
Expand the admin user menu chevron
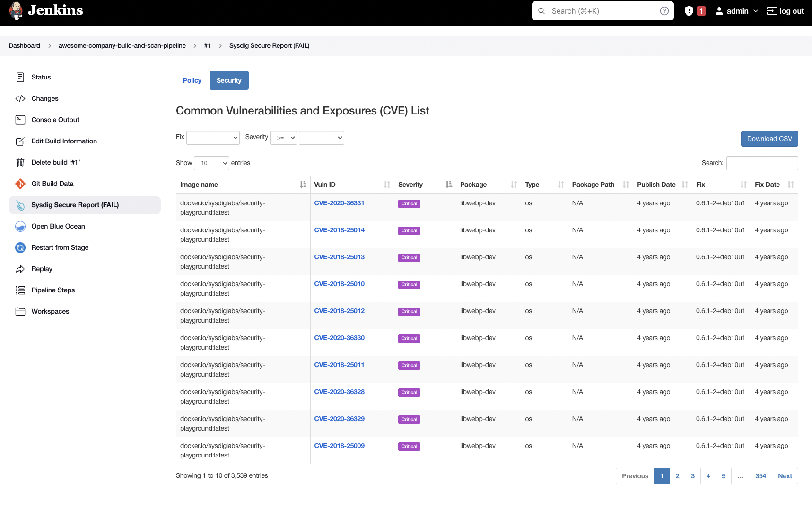coord(756,11)
